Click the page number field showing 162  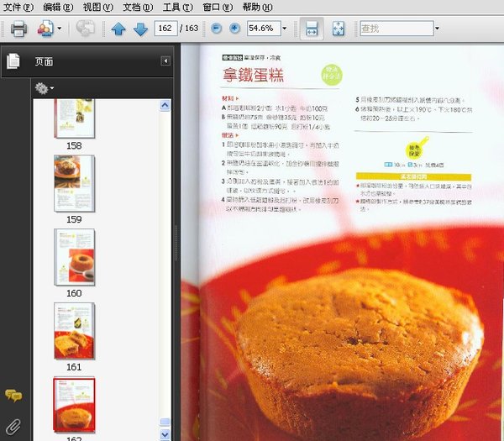pyautogui.click(x=165, y=29)
